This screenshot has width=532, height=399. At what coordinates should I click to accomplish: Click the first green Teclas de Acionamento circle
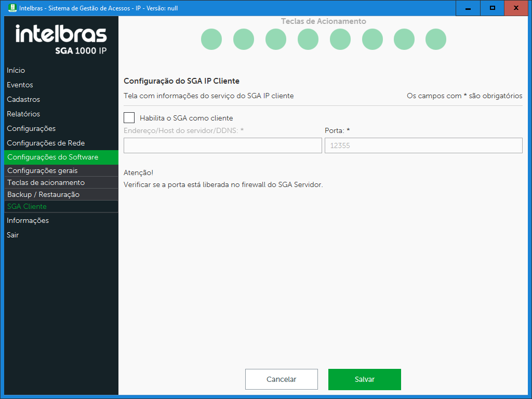pos(211,39)
